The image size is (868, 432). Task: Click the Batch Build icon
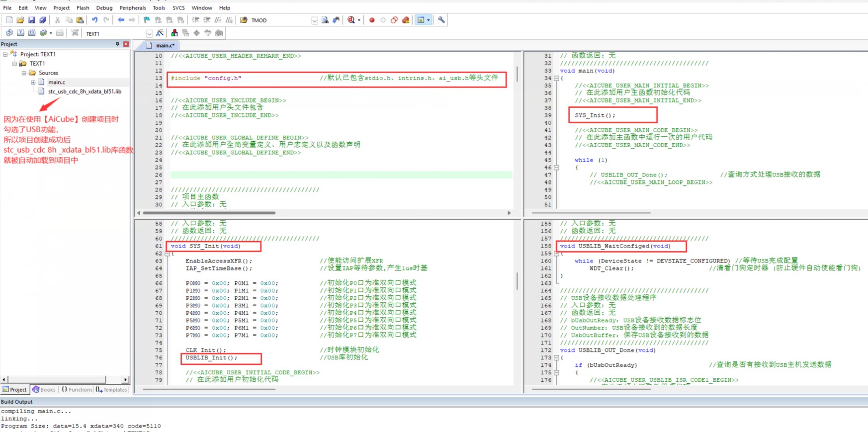coord(44,33)
